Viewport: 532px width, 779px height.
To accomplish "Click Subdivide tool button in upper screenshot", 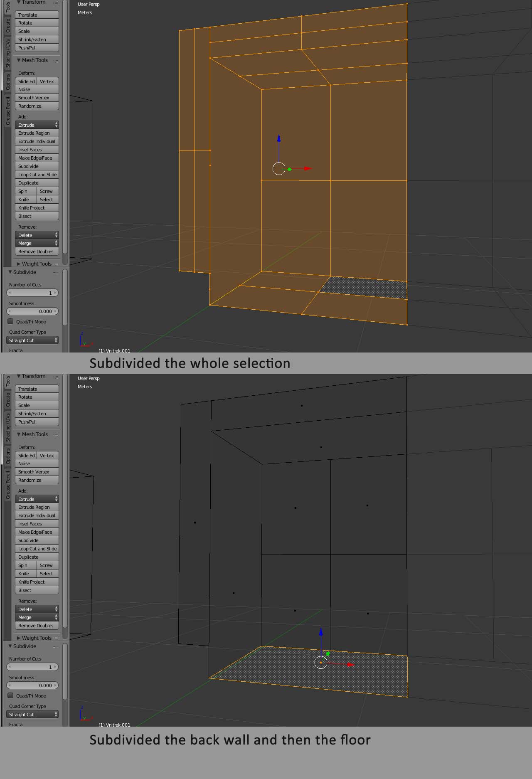I will pyautogui.click(x=37, y=166).
